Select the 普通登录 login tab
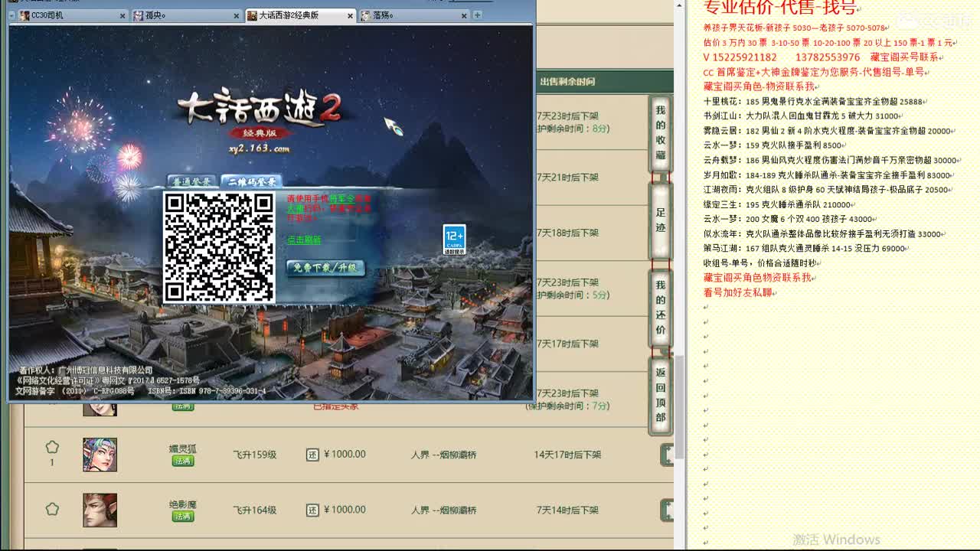The height and width of the screenshot is (551, 980). pos(191,181)
